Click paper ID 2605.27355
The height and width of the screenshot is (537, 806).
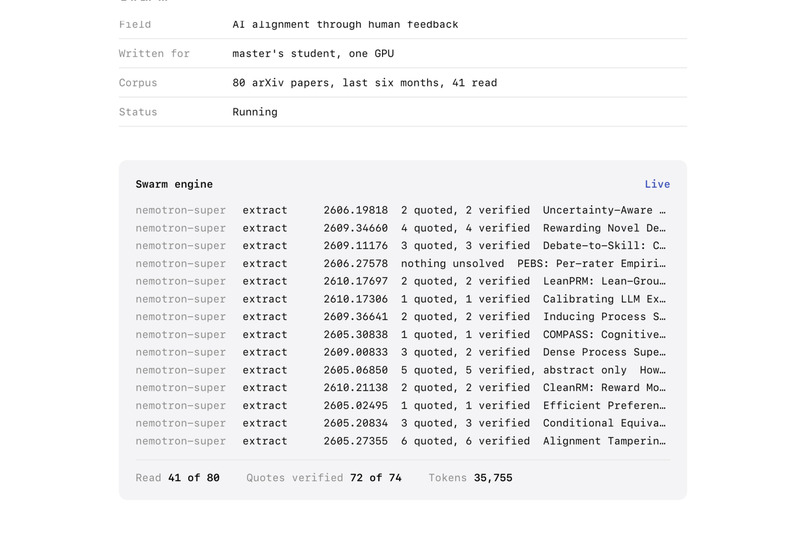click(x=356, y=441)
